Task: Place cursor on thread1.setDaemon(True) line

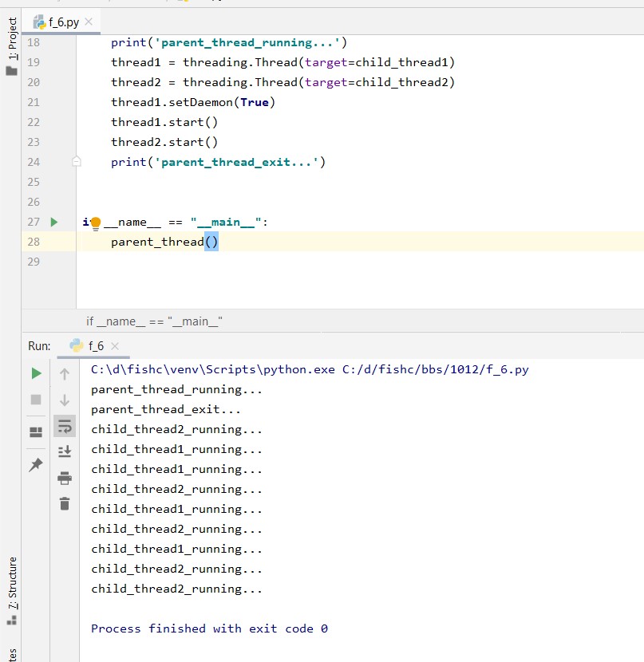Action: pyautogui.click(x=193, y=102)
